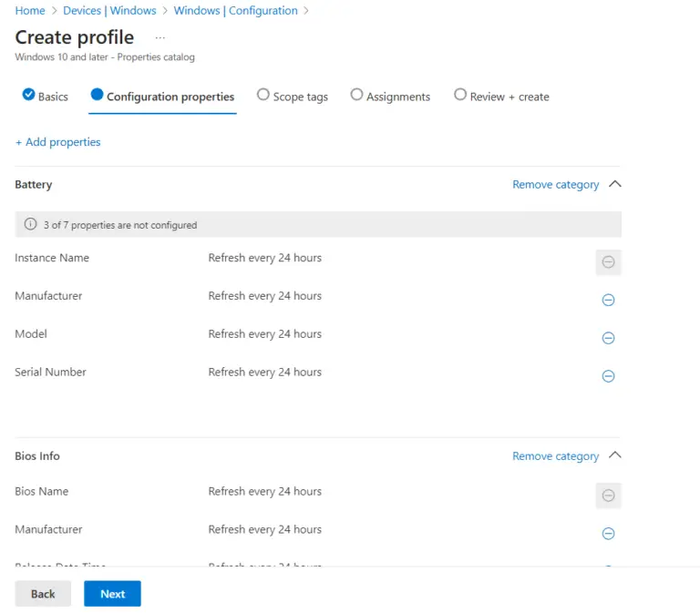Click the Next button
Screen dimensions: 700x613
tap(112, 594)
